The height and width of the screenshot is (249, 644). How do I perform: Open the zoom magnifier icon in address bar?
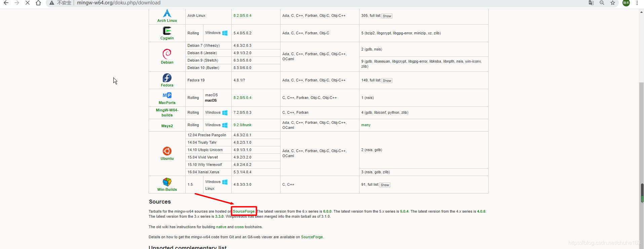point(602,3)
